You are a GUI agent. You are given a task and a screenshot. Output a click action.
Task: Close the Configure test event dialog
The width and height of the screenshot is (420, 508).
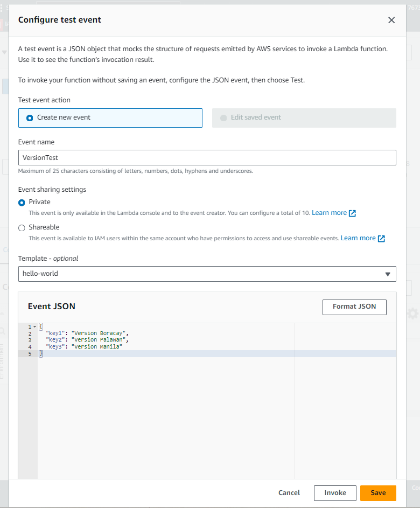(391, 20)
